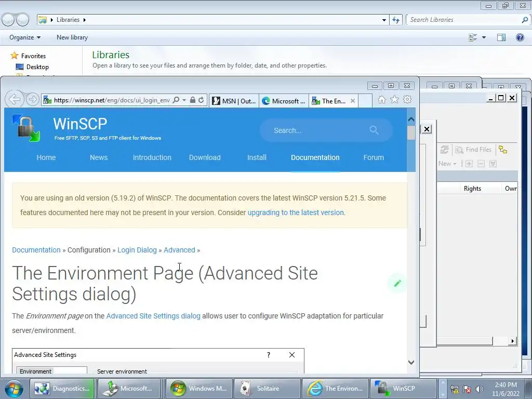This screenshot has height=399, width=532.
Task: Click the search magnifier in the IE address bar
Action: pyautogui.click(x=176, y=100)
